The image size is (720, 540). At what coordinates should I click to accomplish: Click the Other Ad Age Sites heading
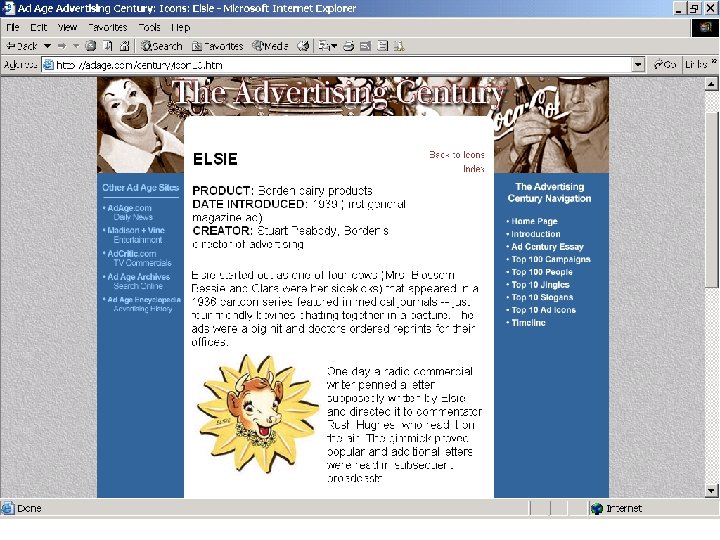point(141,187)
